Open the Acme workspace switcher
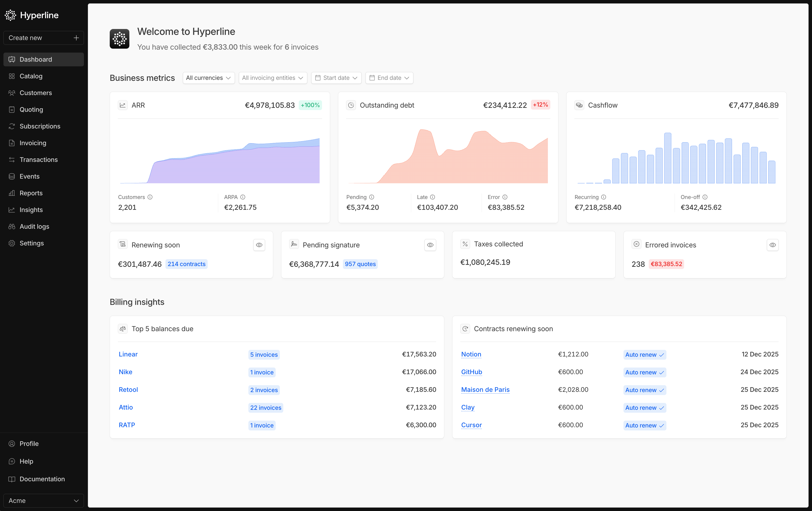 (43, 500)
